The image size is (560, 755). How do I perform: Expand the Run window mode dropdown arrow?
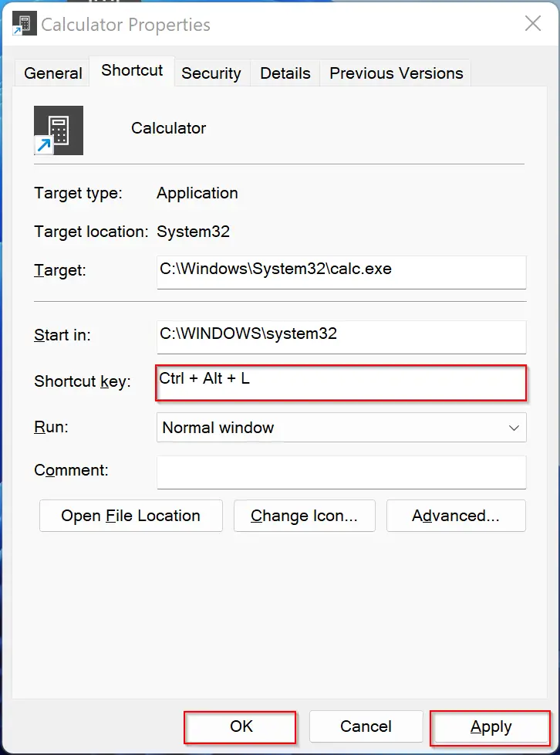pos(514,428)
